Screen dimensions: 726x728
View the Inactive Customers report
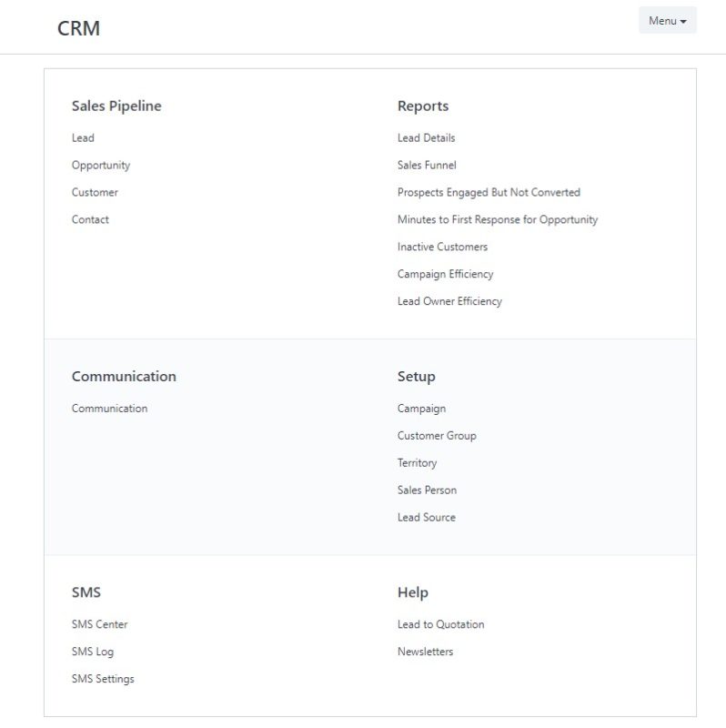[441, 247]
